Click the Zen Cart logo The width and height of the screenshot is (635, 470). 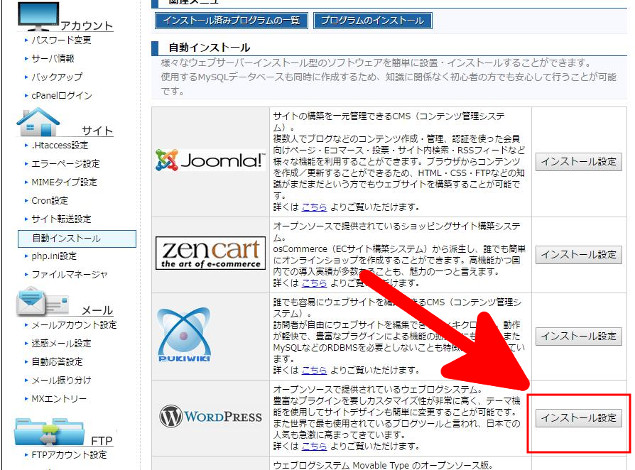coord(211,253)
